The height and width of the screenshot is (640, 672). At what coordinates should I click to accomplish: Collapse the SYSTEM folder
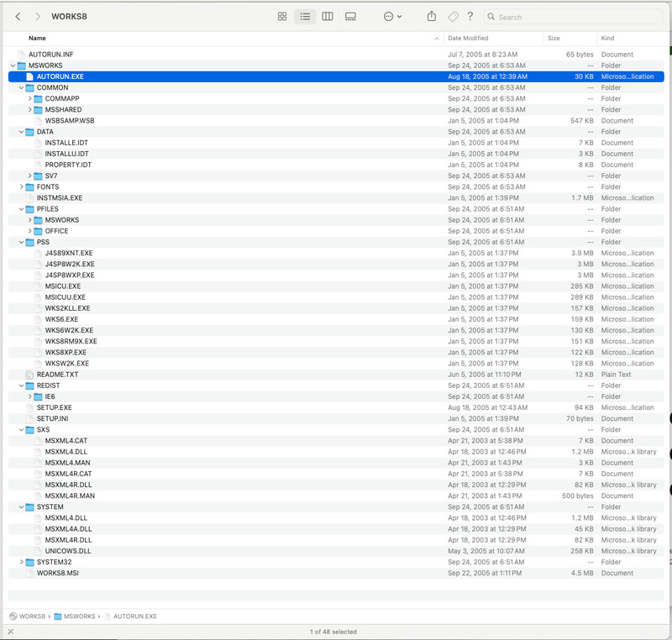pyautogui.click(x=21, y=507)
